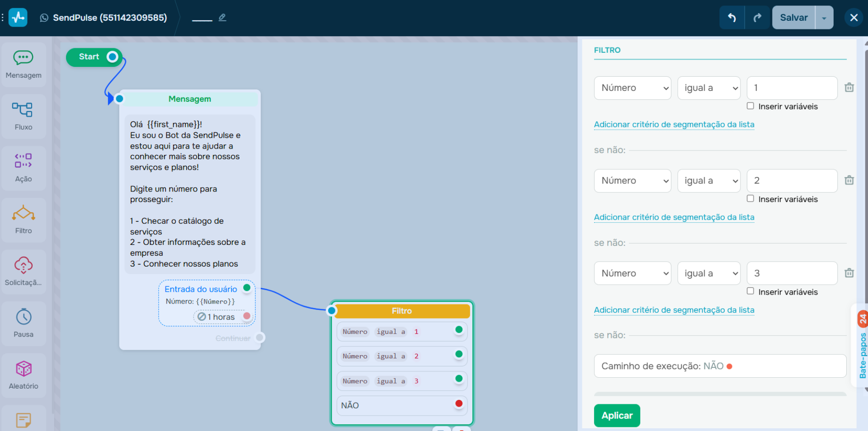Open third condition igual a operator dropdown
Screen dimensions: 868x431
[709, 273]
